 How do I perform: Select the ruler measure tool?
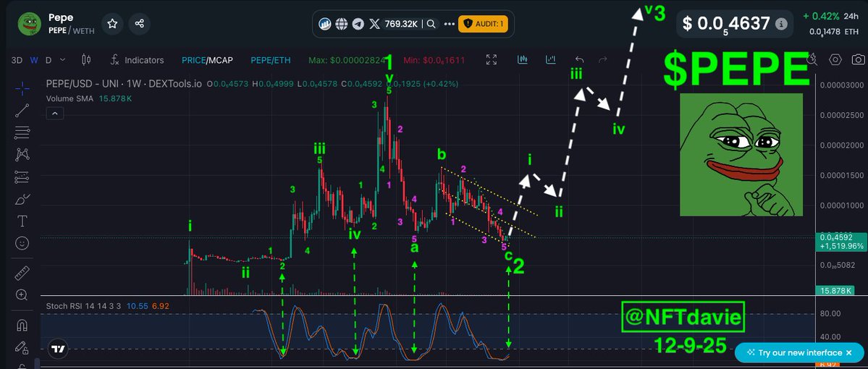click(22, 272)
